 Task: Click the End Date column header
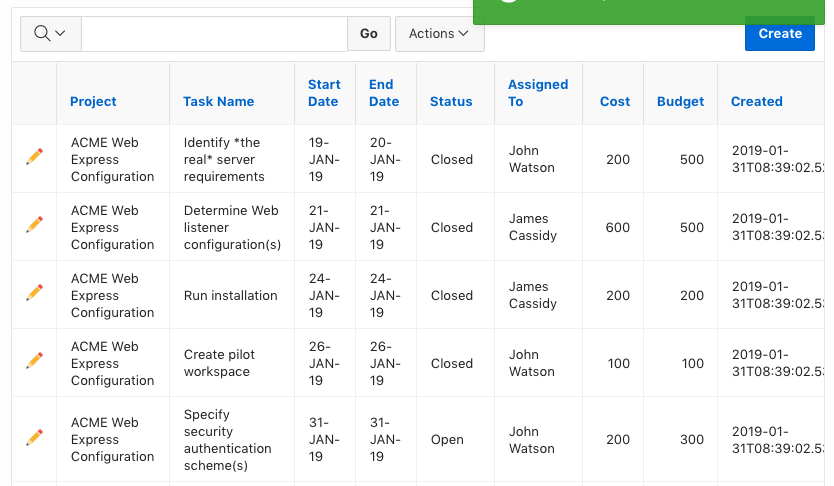pyautogui.click(x=383, y=93)
